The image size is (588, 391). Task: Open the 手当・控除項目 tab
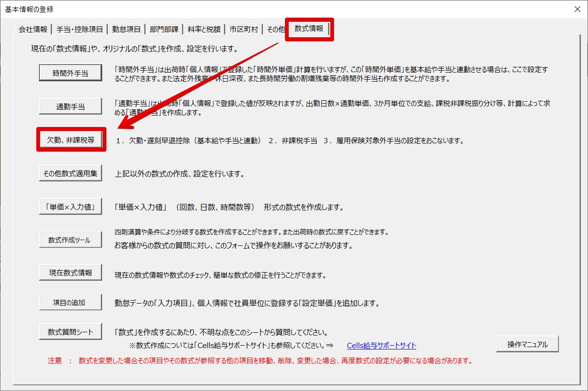80,30
